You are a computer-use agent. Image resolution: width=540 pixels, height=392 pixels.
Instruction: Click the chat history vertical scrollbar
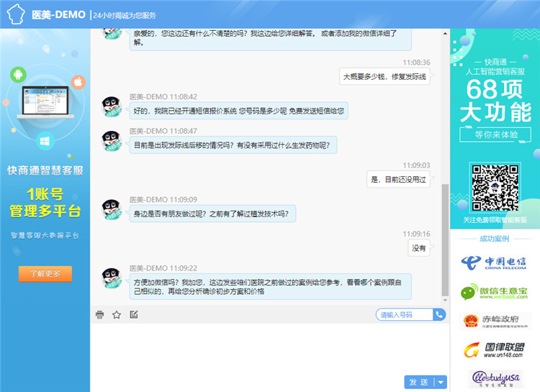[x=444, y=237]
